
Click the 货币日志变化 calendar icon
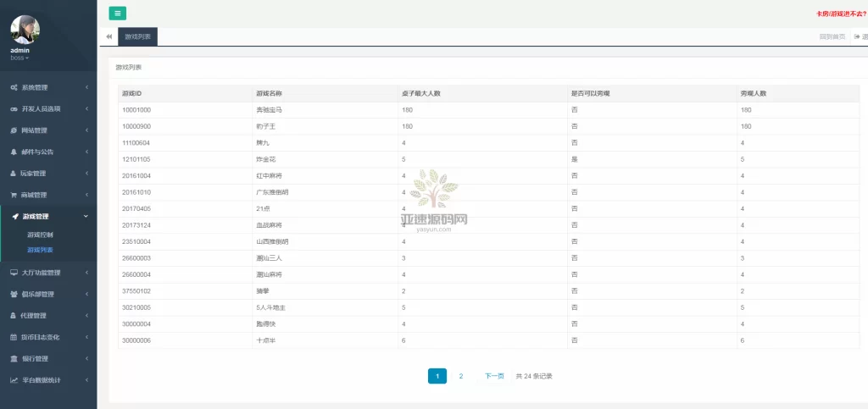(x=14, y=337)
